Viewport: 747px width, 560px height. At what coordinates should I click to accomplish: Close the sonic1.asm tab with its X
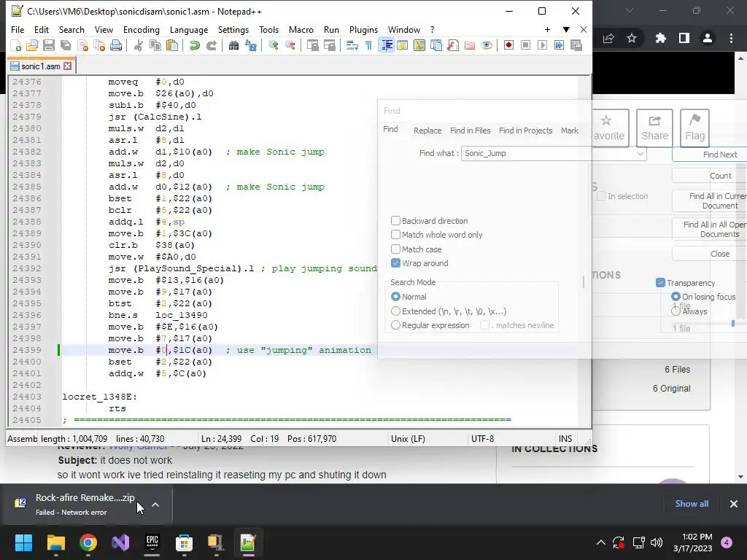pos(68,66)
